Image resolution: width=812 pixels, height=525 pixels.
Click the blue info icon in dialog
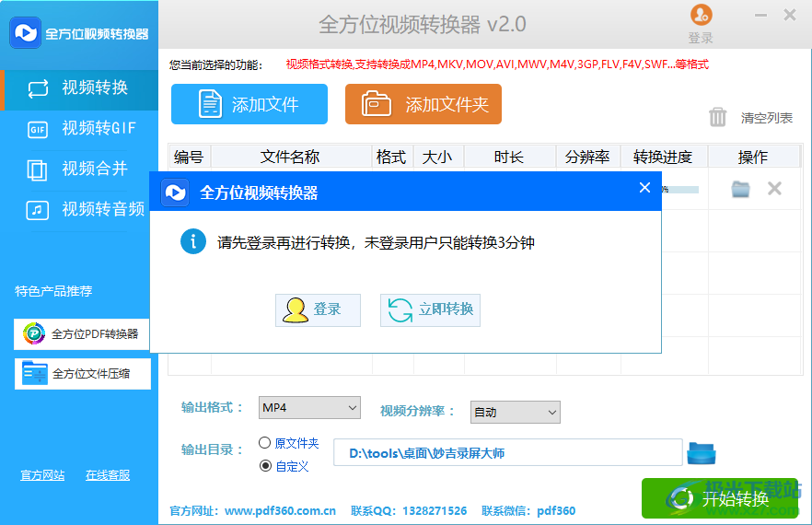pos(193,241)
